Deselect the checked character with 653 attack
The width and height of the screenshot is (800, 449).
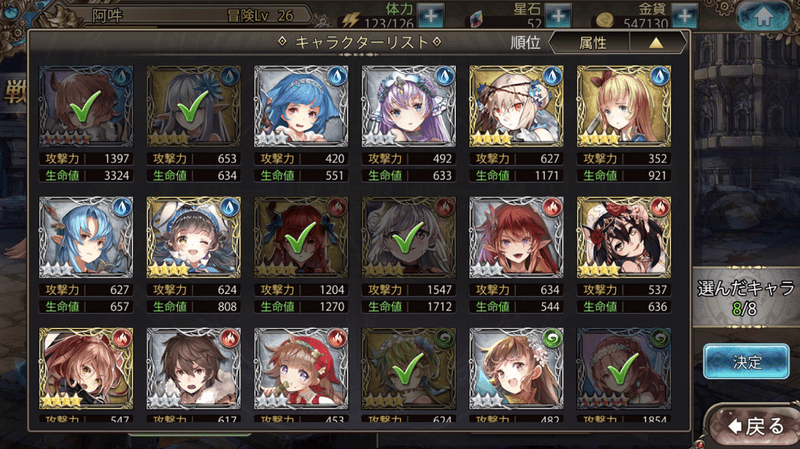pyautogui.click(x=193, y=106)
